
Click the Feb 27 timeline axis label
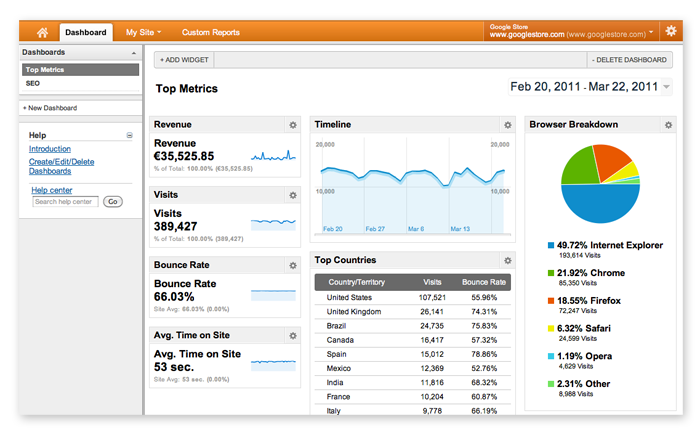click(x=375, y=229)
